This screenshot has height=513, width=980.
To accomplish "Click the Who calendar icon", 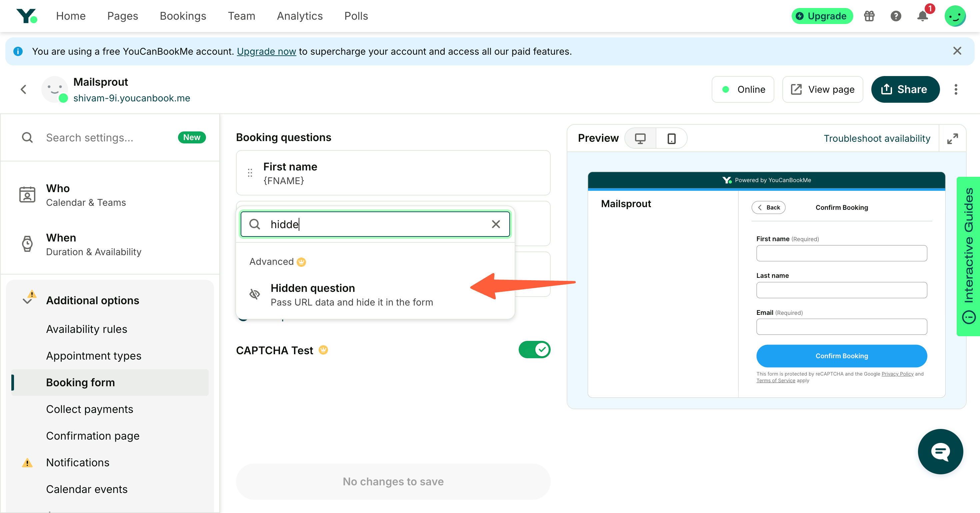I will click(27, 194).
